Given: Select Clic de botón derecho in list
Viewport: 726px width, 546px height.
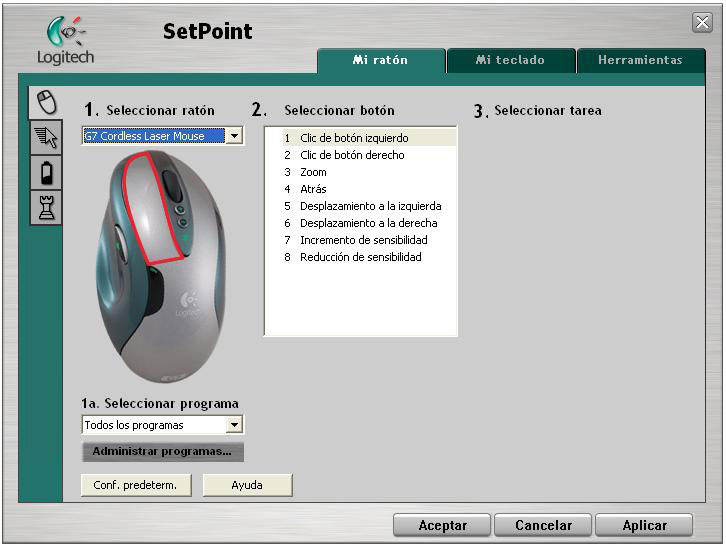Looking at the screenshot, I should (352, 155).
